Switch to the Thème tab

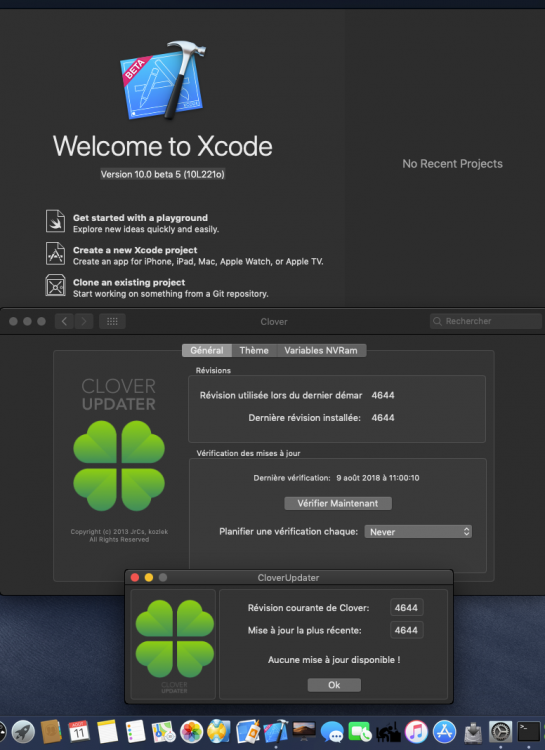point(254,351)
